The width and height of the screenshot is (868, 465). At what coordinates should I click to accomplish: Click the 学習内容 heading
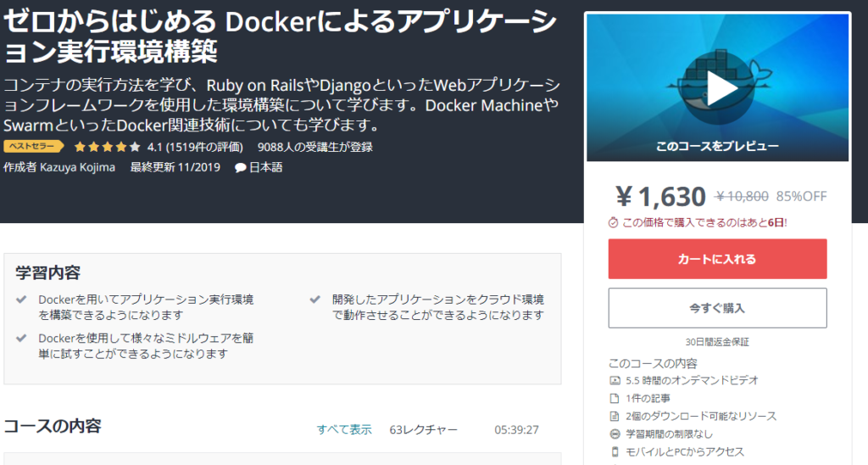tap(48, 272)
